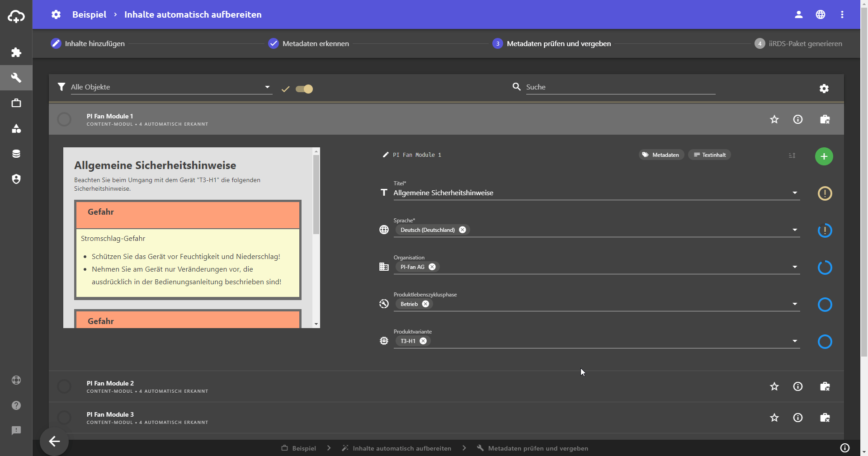Viewport: 868px width, 456px height.
Task: Click the green add metadata button
Action: click(824, 156)
